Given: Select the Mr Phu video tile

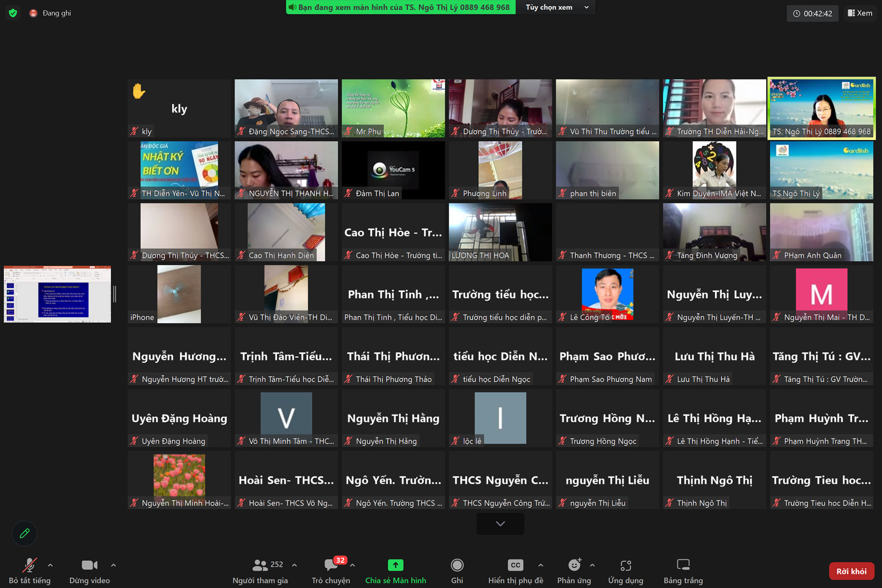Looking at the screenshot, I should pos(393,108).
